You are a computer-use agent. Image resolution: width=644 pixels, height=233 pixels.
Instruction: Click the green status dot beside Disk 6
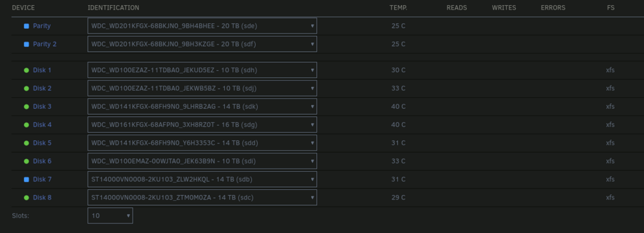click(26, 161)
